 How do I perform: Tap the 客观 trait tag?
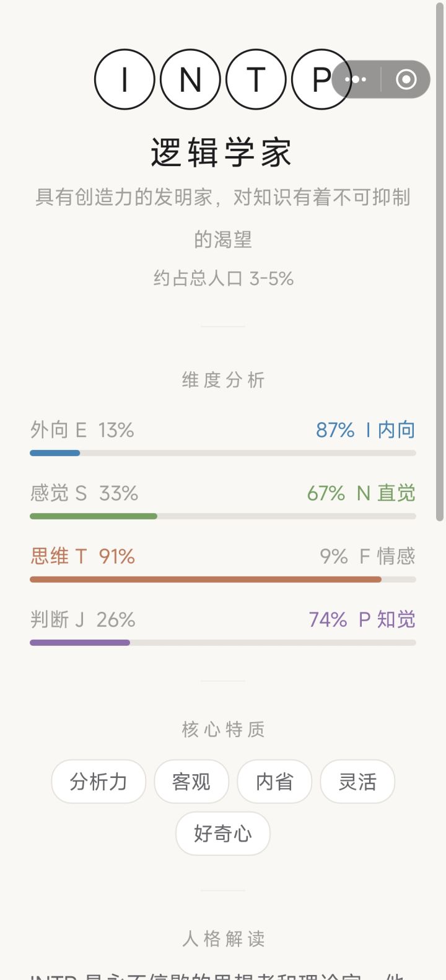pos(191,782)
